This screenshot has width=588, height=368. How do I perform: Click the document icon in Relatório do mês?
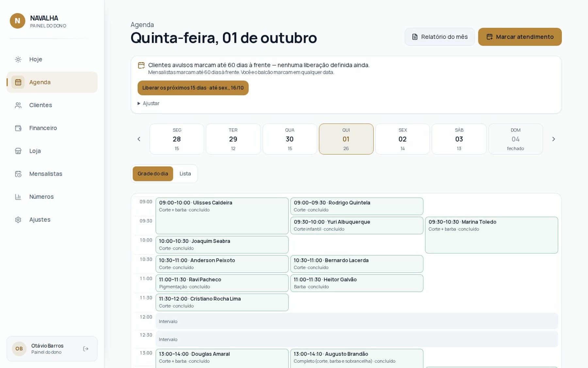pos(415,37)
